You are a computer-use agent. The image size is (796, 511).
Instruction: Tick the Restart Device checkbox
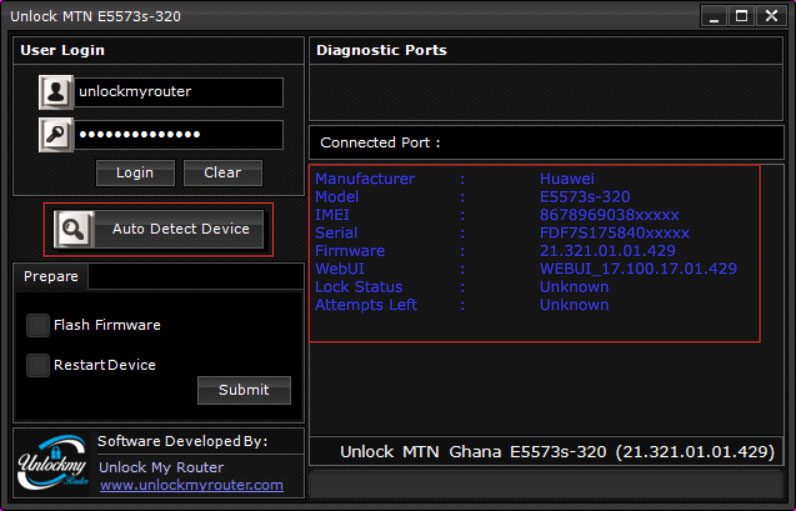[x=38, y=365]
